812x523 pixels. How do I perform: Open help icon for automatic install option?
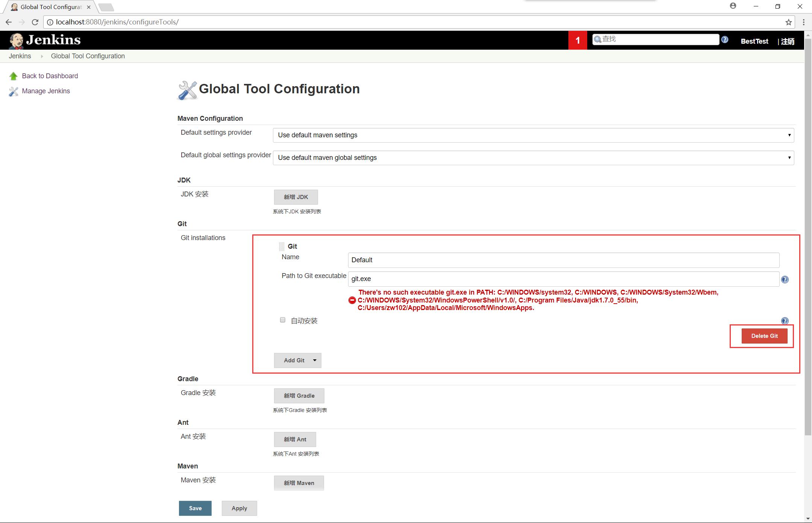pyautogui.click(x=785, y=321)
